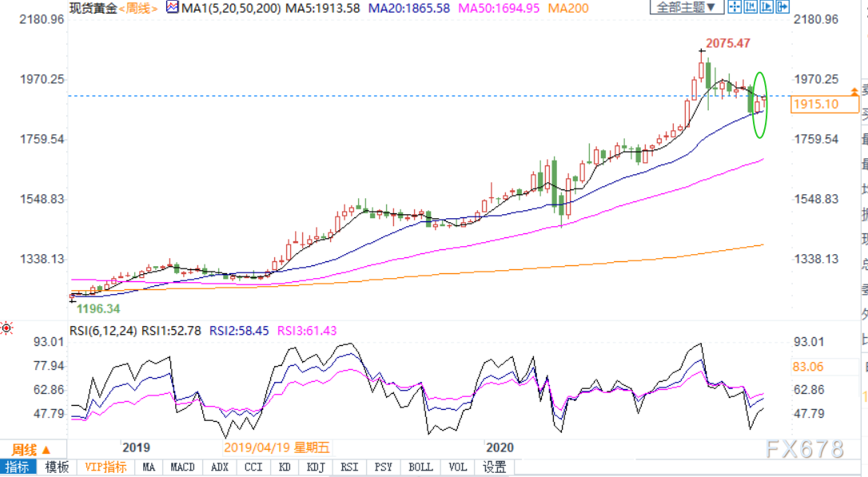
Task: Open 设置 settings button
Action: (494, 467)
